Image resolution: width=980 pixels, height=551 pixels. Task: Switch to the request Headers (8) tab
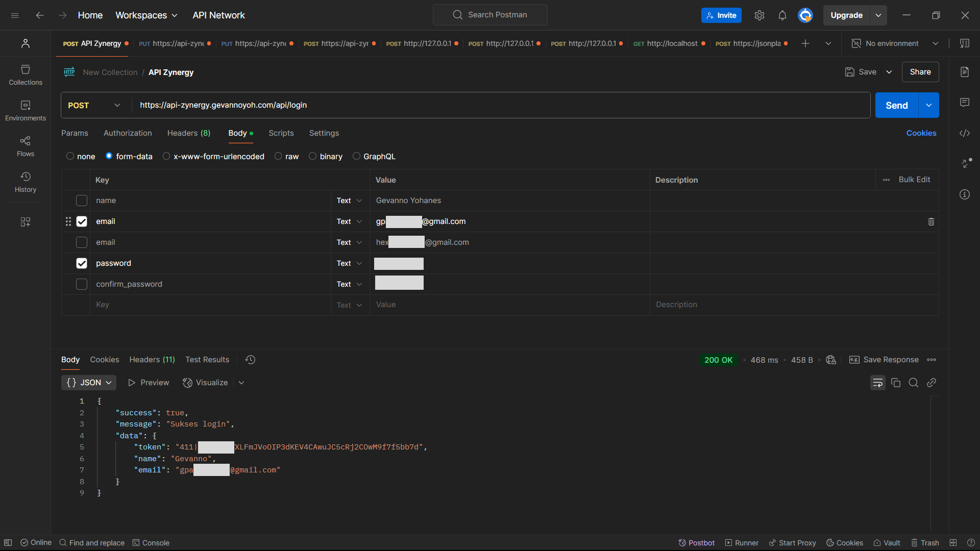point(189,133)
